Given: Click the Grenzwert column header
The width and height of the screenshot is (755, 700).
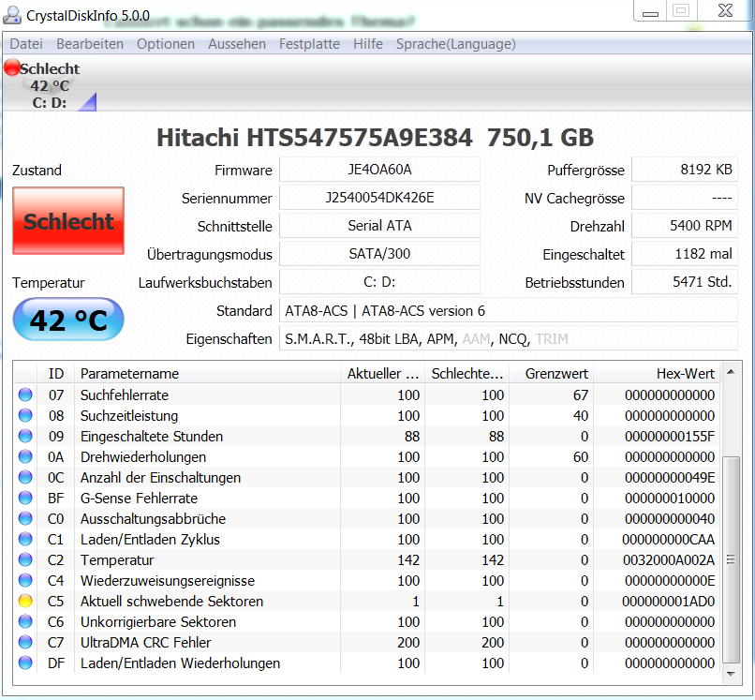Looking at the screenshot, I should coord(552,373).
